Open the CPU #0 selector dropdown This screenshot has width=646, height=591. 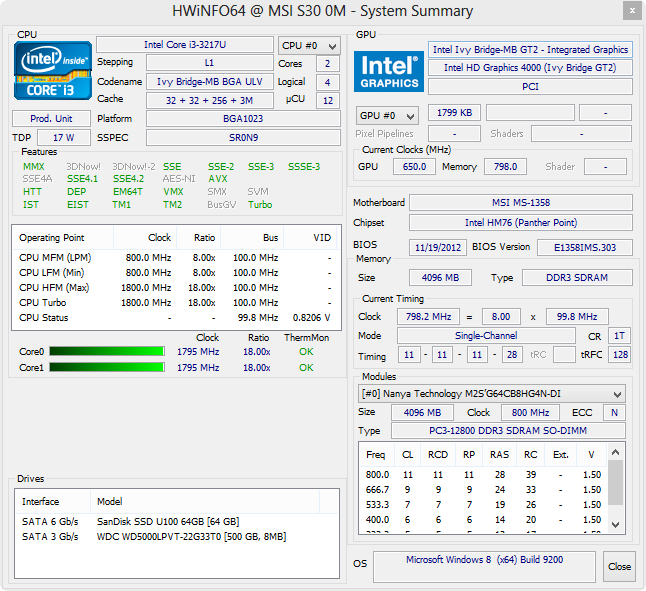[x=309, y=46]
